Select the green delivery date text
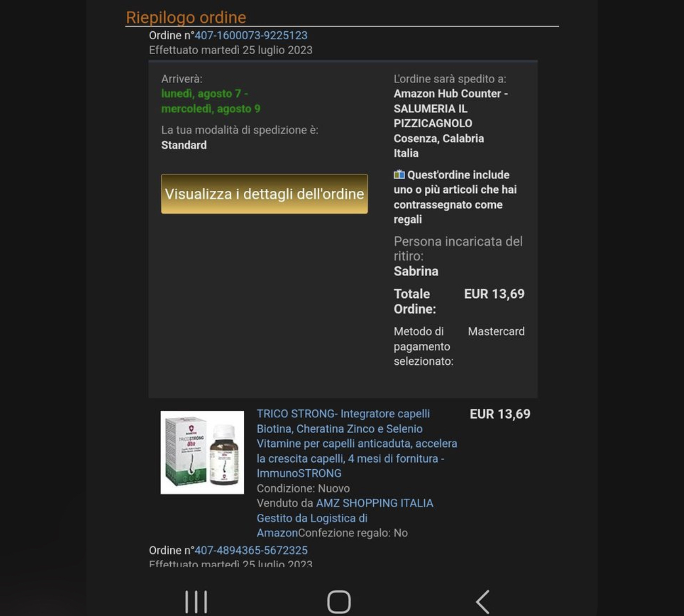This screenshot has height=616, width=684. click(211, 101)
